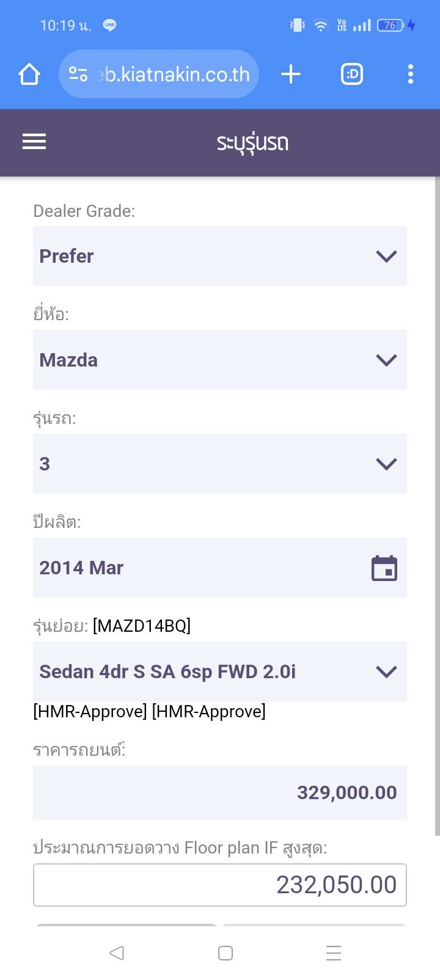Open the tab switcher icon
Screen dimensions: 440x980
tap(351, 75)
